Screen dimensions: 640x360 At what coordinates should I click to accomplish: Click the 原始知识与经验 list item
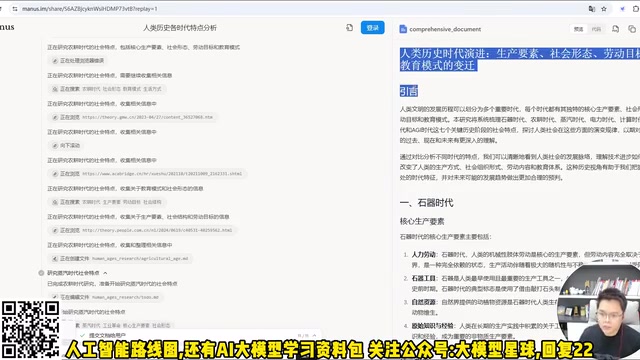point(432,326)
